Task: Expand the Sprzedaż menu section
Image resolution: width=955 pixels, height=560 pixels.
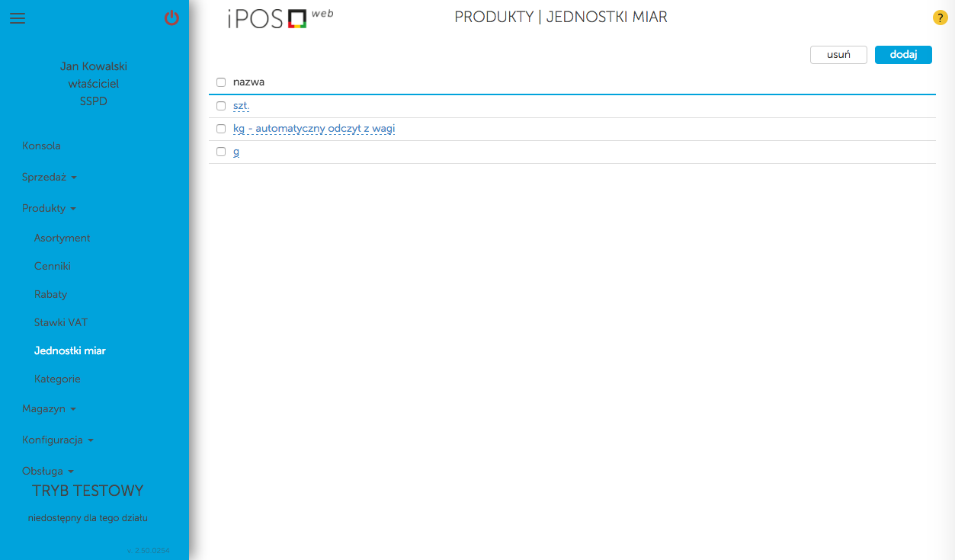Action: pos(49,178)
